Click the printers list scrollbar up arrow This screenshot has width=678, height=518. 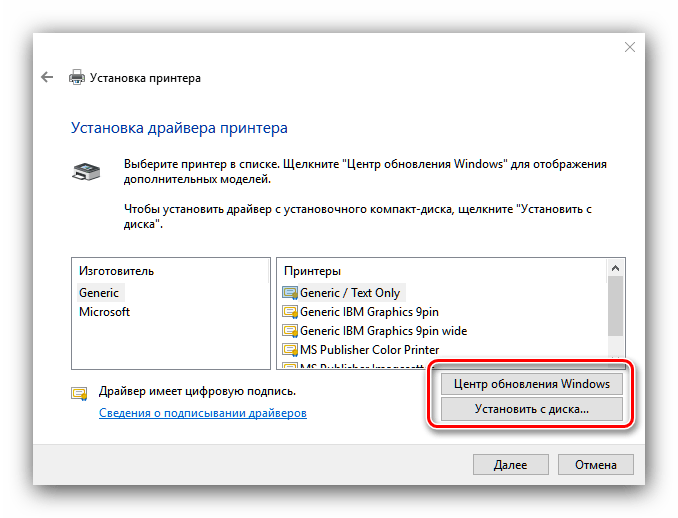(x=614, y=270)
